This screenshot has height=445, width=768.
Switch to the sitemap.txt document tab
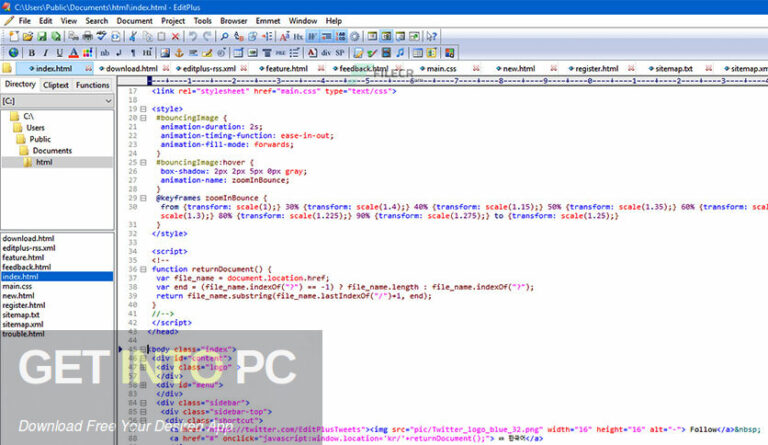point(673,69)
